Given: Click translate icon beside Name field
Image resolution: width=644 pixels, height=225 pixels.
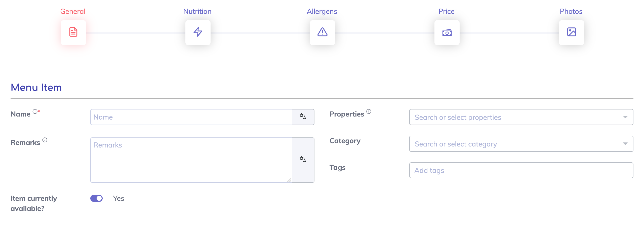Looking at the screenshot, I should 303,117.
